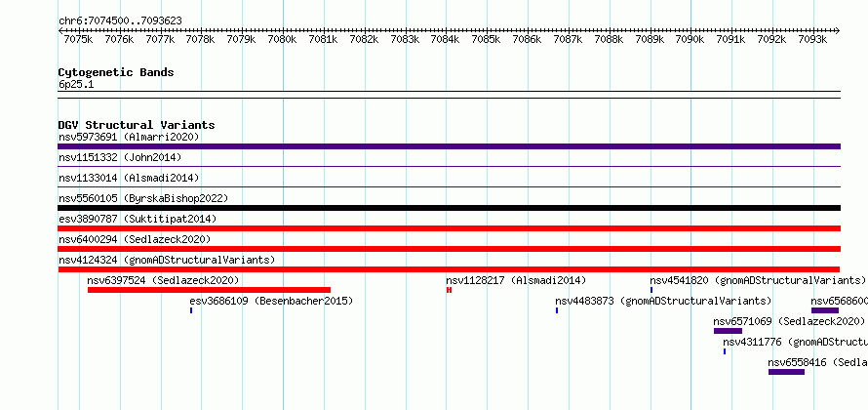Select the small blue nsv4541820 marker
Screen dimensions: 868x410
coord(651,290)
